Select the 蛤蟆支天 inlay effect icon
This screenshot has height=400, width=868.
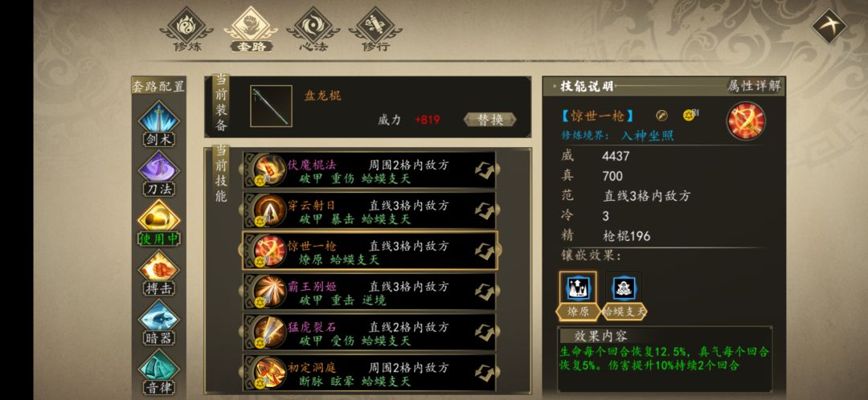click(x=624, y=295)
